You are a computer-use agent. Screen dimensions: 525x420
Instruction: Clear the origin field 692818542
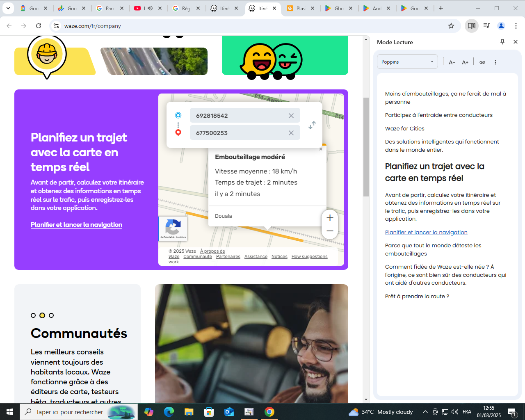[291, 116]
